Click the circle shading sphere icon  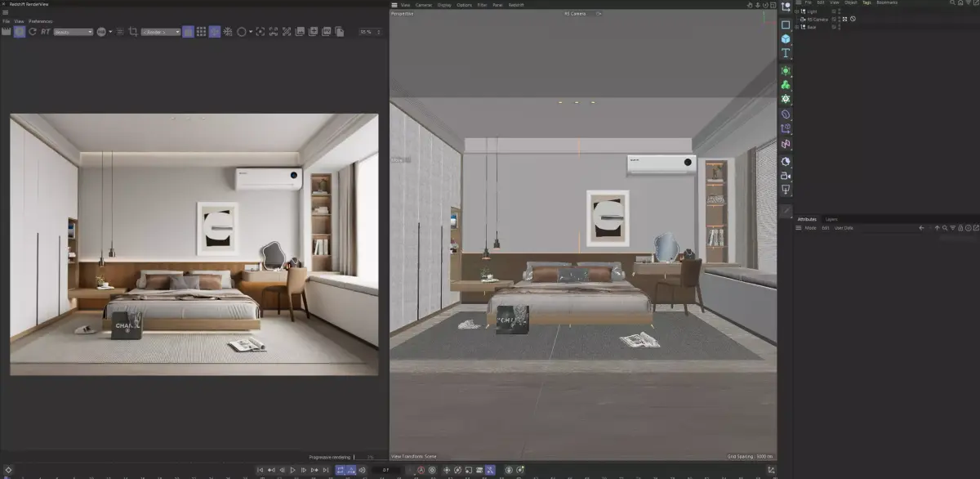click(242, 31)
